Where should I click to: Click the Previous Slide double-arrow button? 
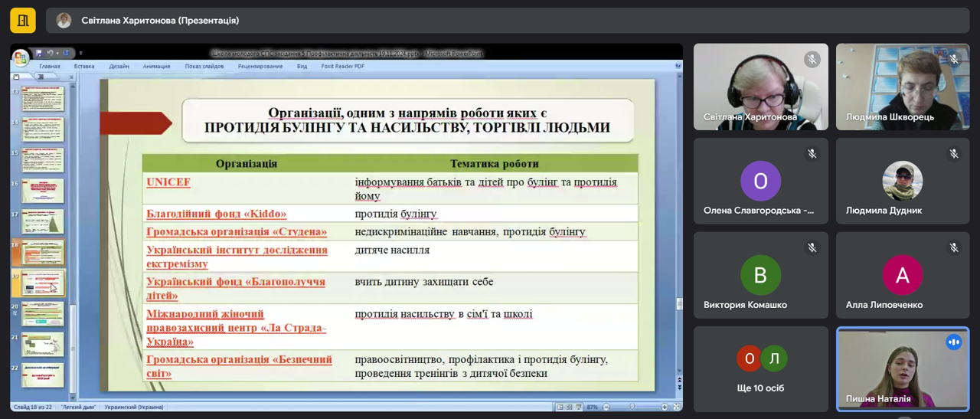pyautogui.click(x=679, y=379)
